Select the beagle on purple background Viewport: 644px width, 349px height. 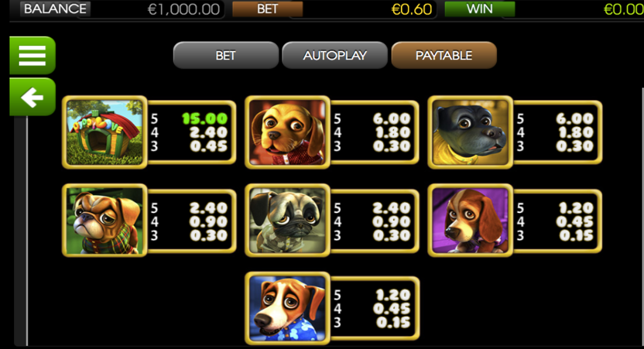(470, 220)
